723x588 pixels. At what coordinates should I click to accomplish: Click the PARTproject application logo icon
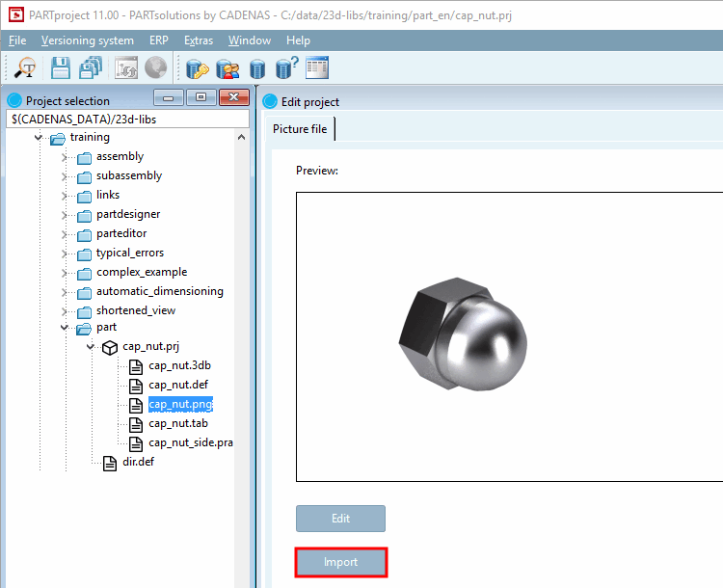pos(16,14)
